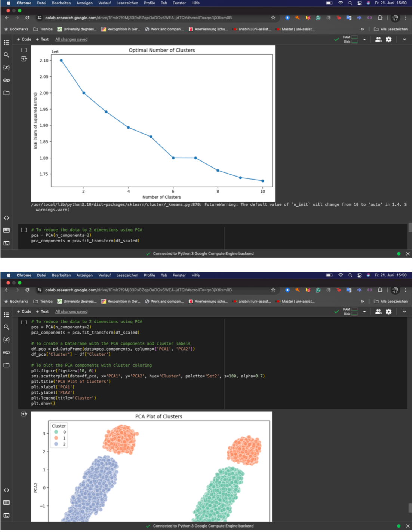Open Files folder panel in upper Colab sidebar
Viewport: 419px width, 532px height.
[6, 93]
